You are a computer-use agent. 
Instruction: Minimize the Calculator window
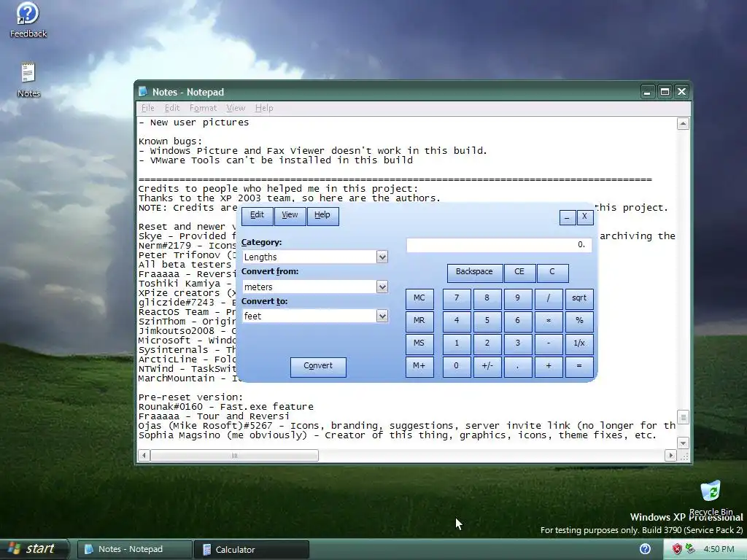coord(568,218)
